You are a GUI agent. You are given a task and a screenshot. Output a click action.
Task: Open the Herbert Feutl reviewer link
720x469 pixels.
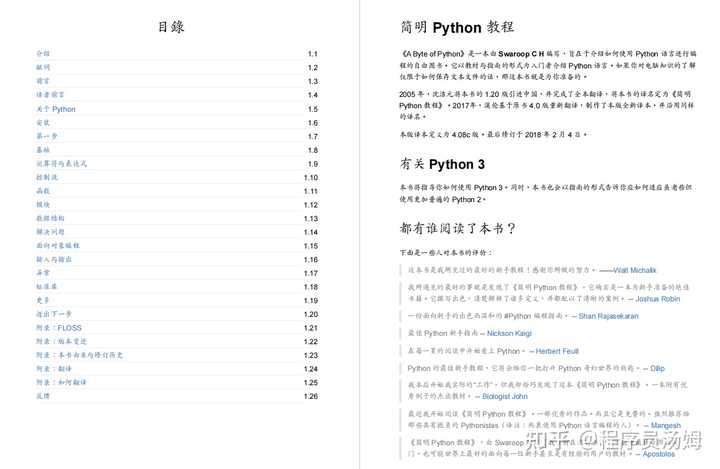(557, 351)
